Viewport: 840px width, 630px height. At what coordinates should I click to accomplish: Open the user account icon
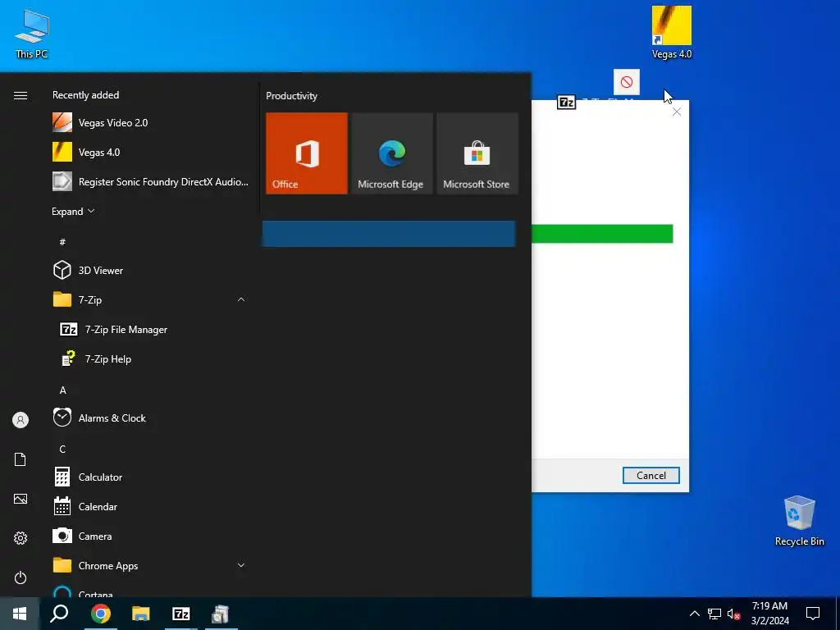21,420
